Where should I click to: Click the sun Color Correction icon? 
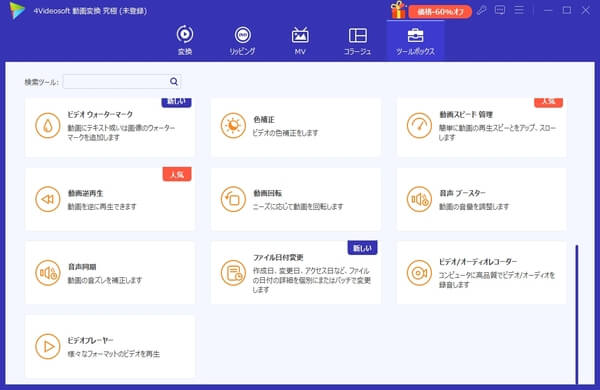pos(233,126)
